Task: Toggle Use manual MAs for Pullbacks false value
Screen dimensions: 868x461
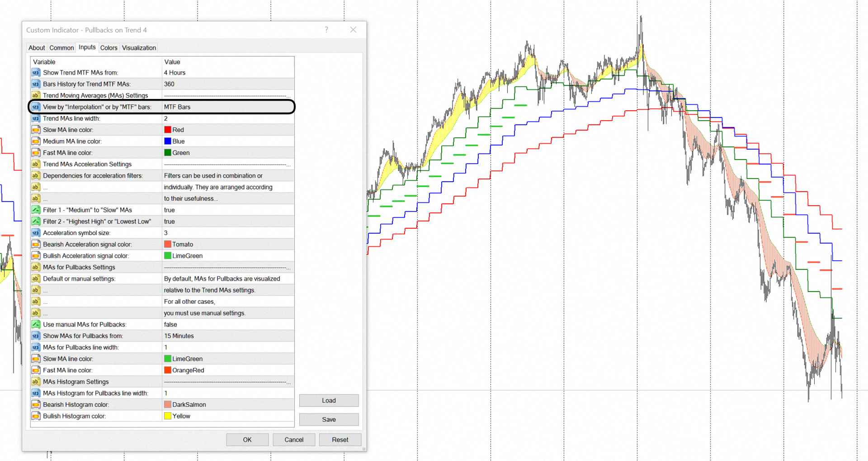Action: point(228,325)
